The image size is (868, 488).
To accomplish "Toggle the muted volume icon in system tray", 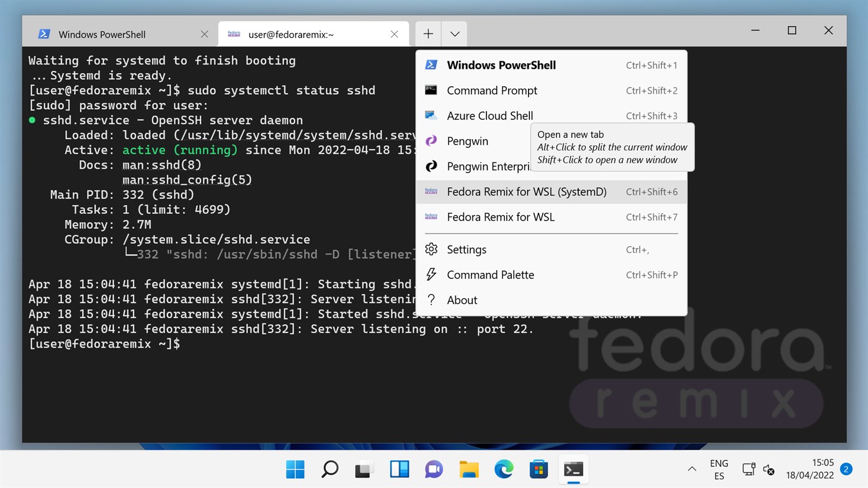I will point(769,471).
